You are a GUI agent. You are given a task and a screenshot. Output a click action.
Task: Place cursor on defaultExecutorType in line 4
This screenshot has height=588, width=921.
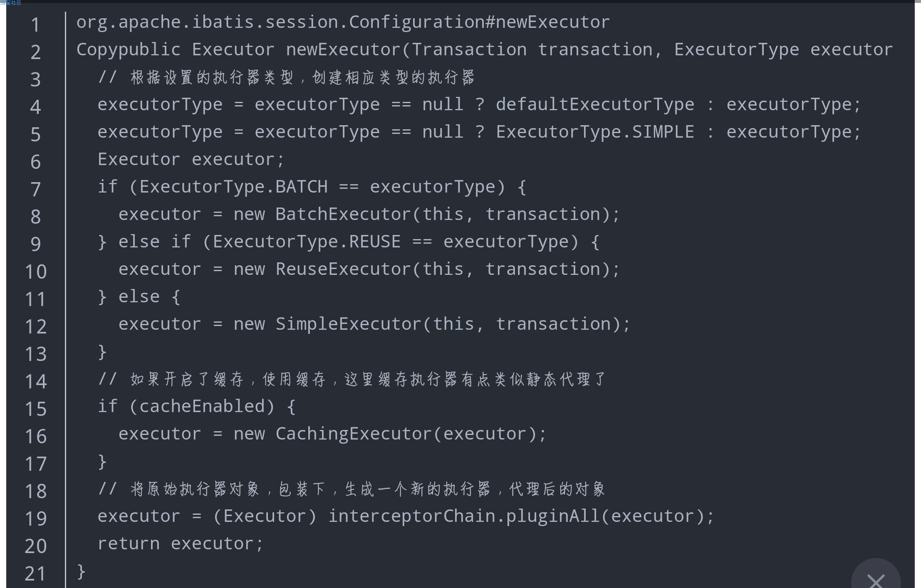(595, 104)
